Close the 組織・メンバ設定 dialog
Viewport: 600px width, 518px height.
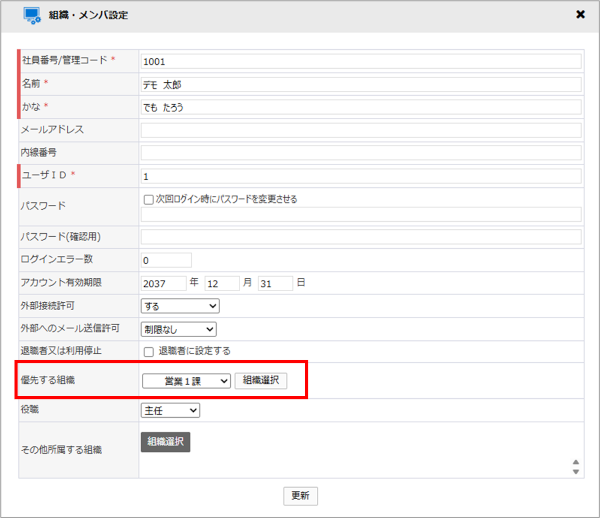pyautogui.click(x=580, y=15)
